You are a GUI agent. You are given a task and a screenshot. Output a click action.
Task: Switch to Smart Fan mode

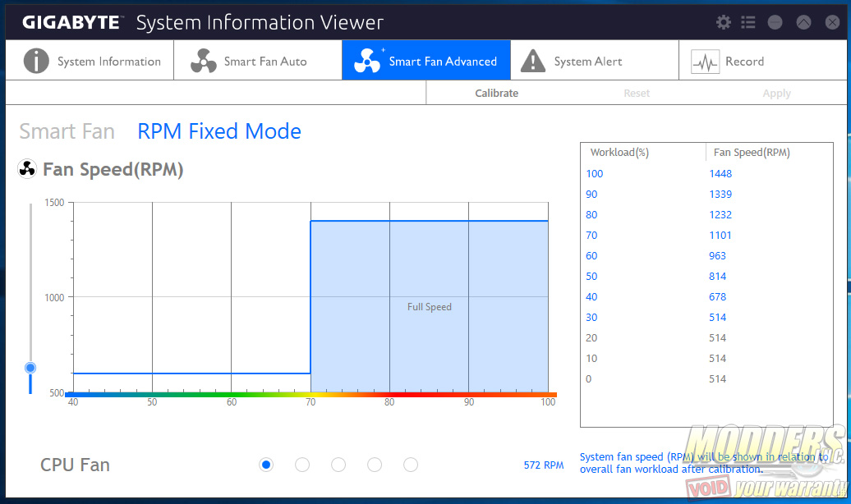coord(67,131)
